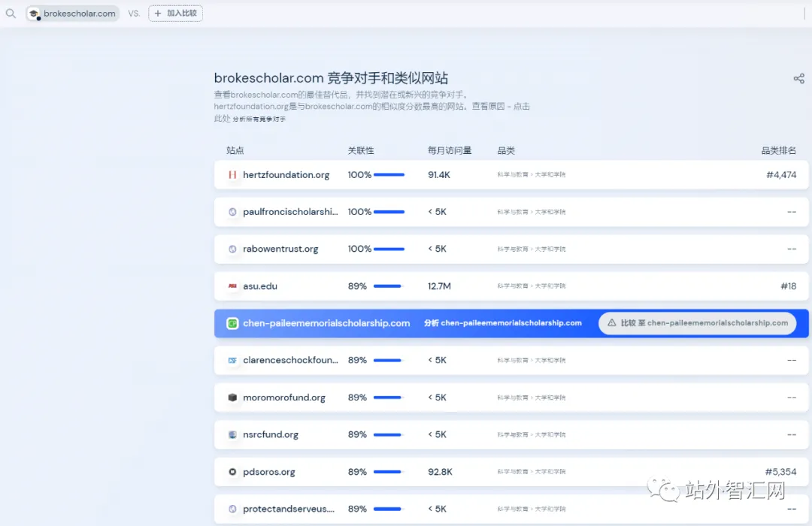Click the nsrcfund.org favicon
812x526 pixels.
(x=232, y=435)
